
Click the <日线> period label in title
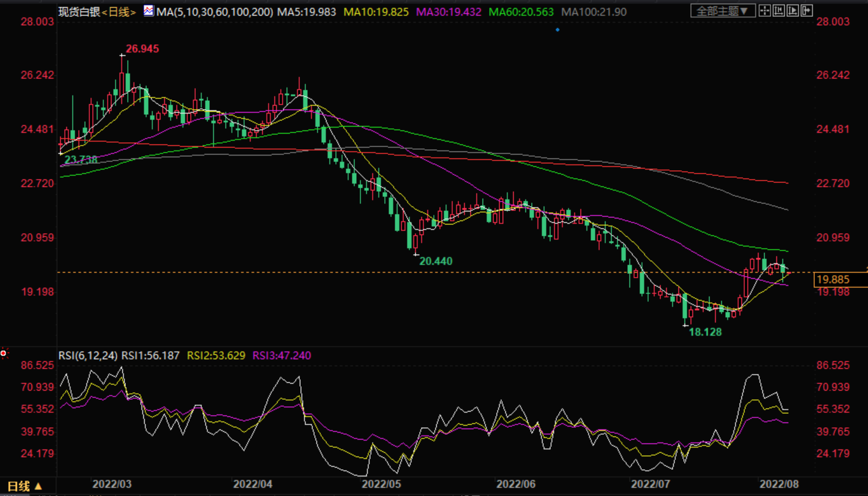(119, 12)
